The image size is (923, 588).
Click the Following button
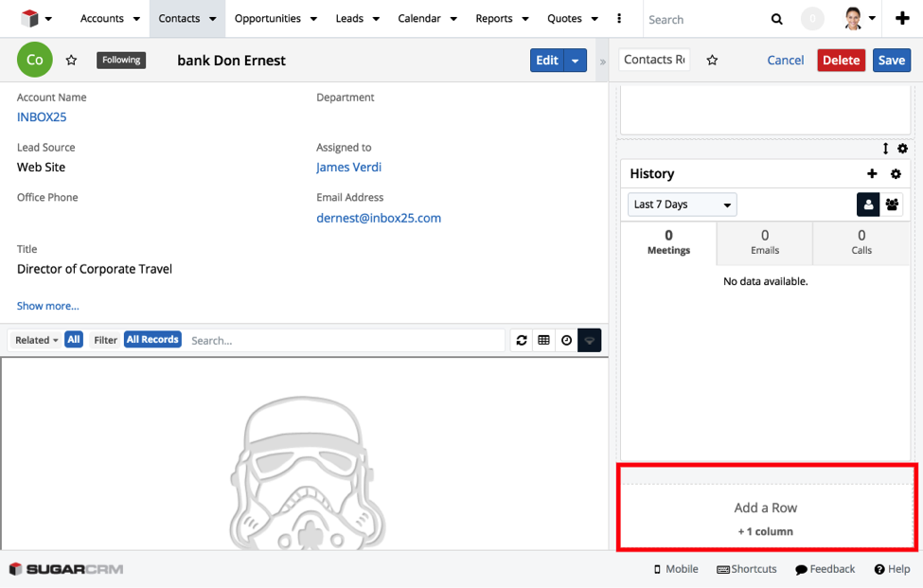pos(121,60)
